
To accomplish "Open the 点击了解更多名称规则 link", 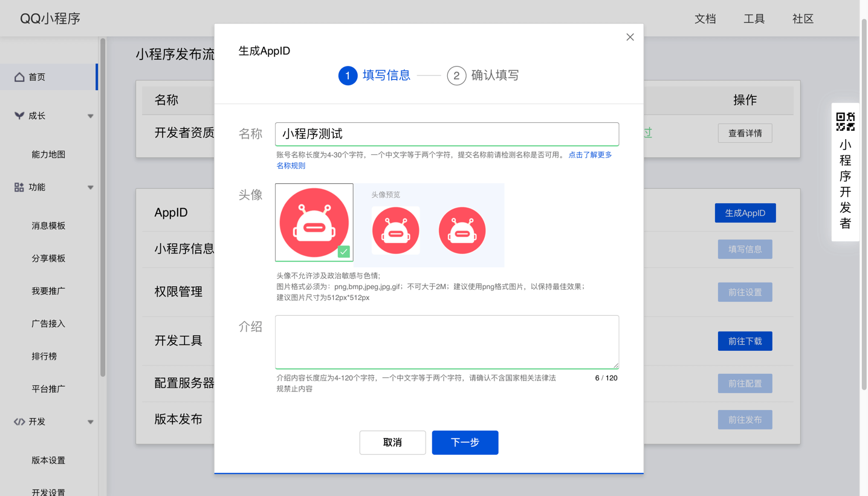I will [x=590, y=155].
